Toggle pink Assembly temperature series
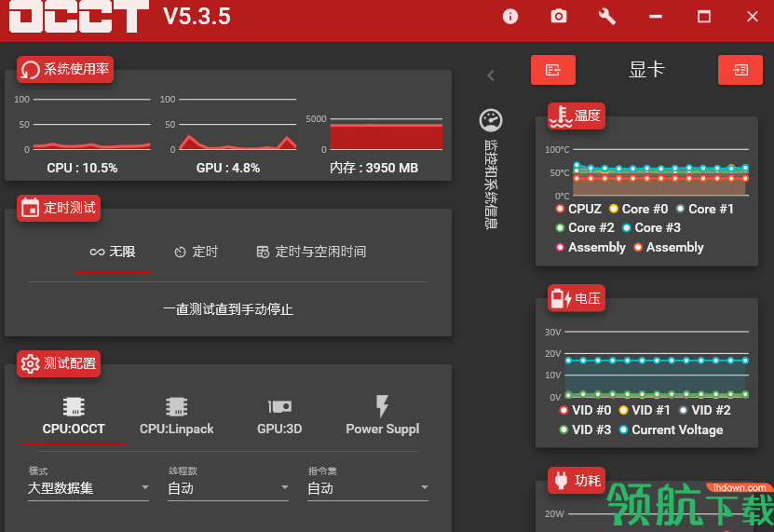 (x=591, y=247)
